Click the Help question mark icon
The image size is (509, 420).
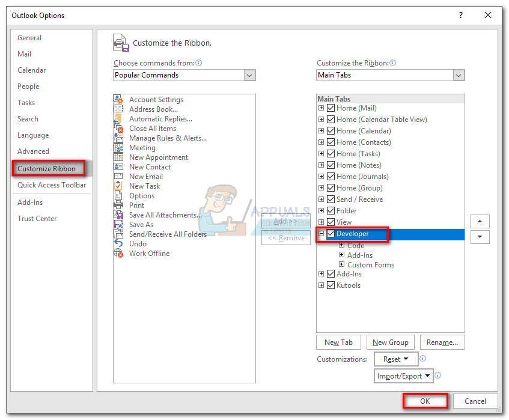461,15
